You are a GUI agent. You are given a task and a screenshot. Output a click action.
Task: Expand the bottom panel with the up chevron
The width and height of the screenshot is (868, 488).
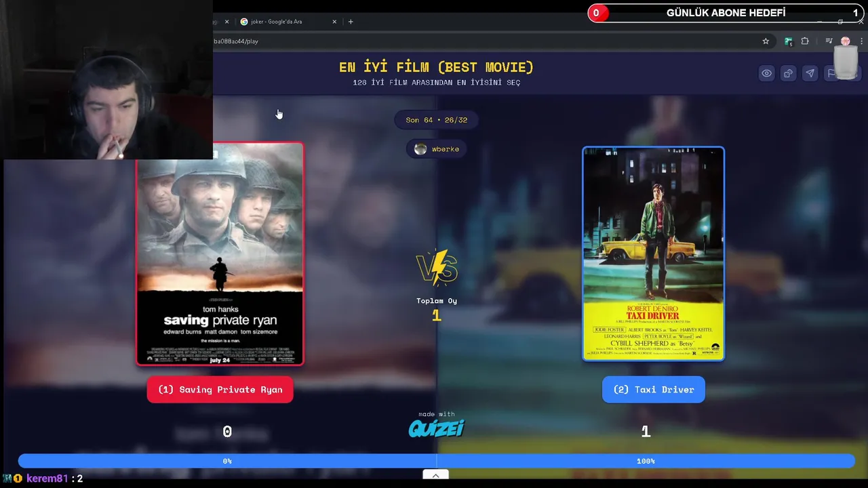436,475
